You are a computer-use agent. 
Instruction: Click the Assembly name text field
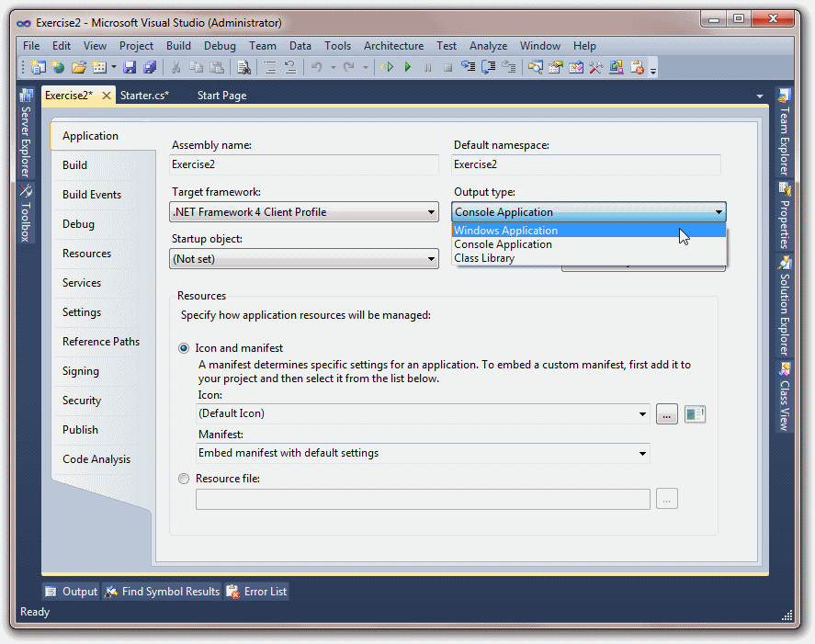[x=304, y=164]
